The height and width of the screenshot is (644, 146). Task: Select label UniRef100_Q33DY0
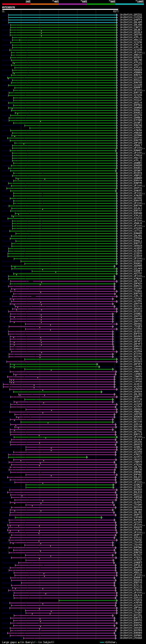click(x=131, y=254)
